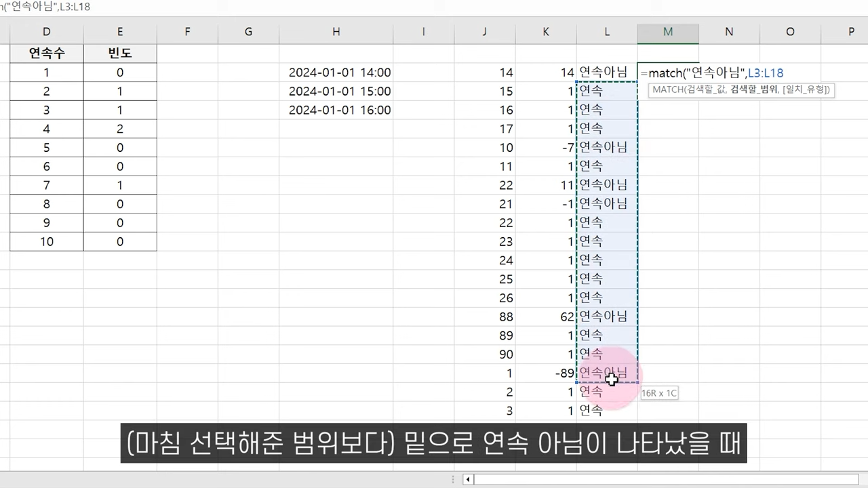Select column P by clicking its header
The width and height of the screenshot is (868, 488).
[x=851, y=31]
